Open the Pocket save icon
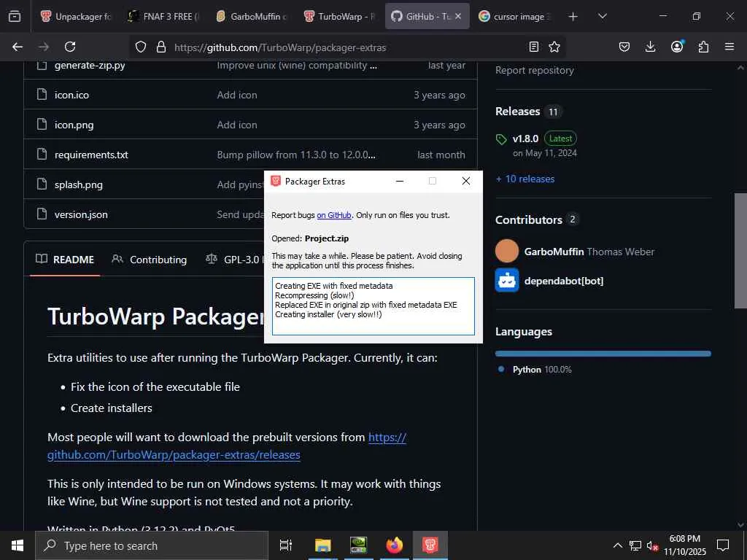Screen dimensions: 747x560 (624, 47)
